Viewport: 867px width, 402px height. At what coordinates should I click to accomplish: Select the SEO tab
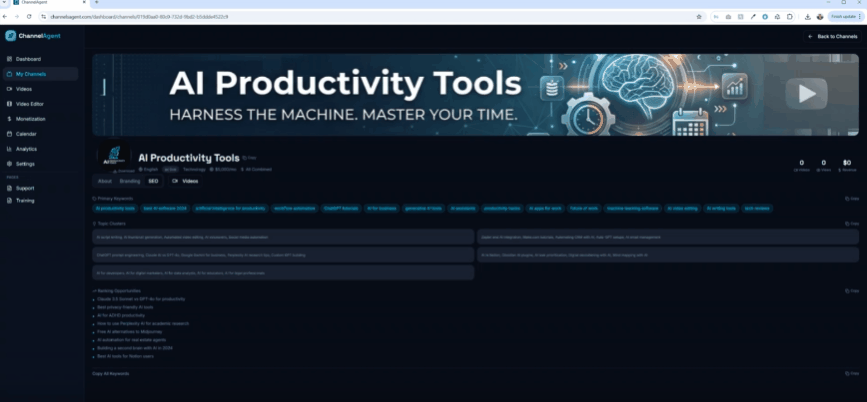coord(153,181)
